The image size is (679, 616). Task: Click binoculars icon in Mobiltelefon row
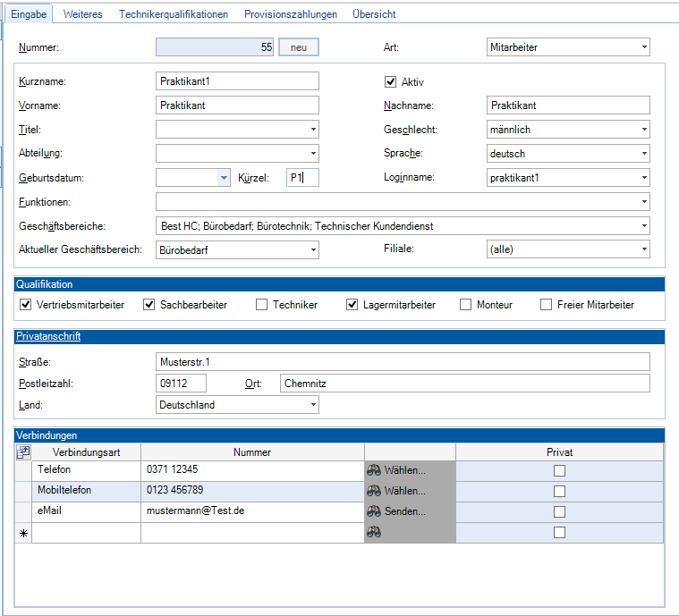pos(374,491)
